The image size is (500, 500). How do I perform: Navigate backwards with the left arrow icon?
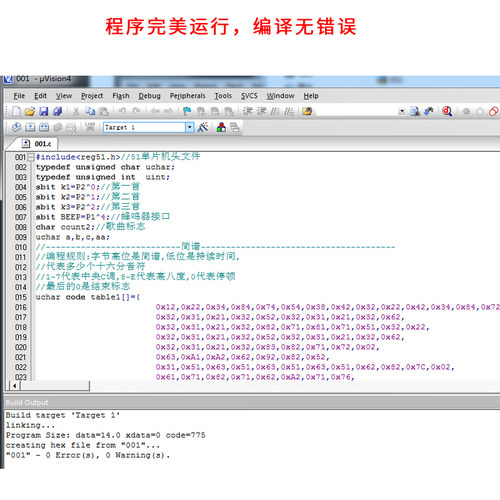click(155, 111)
